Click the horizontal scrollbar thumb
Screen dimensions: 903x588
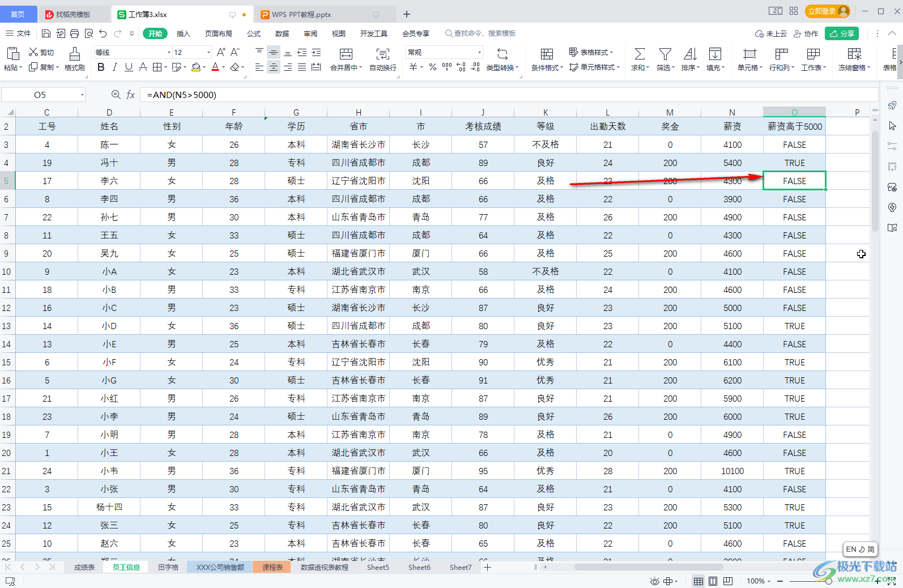coord(649,567)
